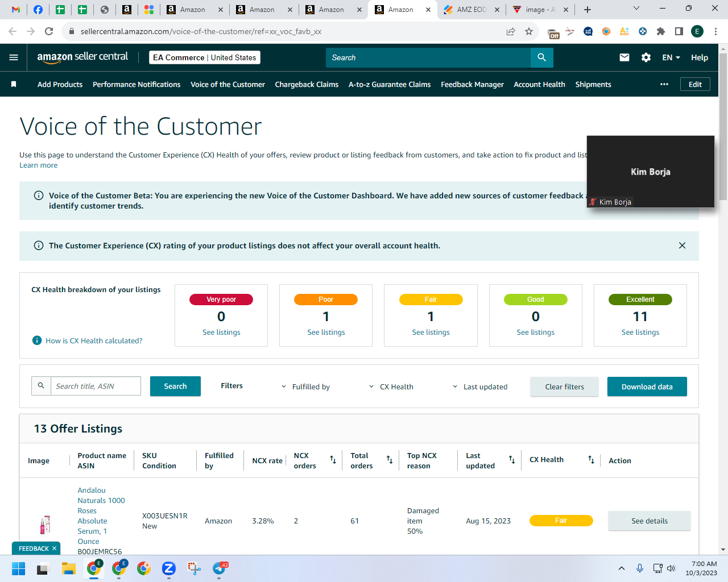Open Chargeback Claims in the nav bar
This screenshot has height=582, width=728.
[307, 84]
